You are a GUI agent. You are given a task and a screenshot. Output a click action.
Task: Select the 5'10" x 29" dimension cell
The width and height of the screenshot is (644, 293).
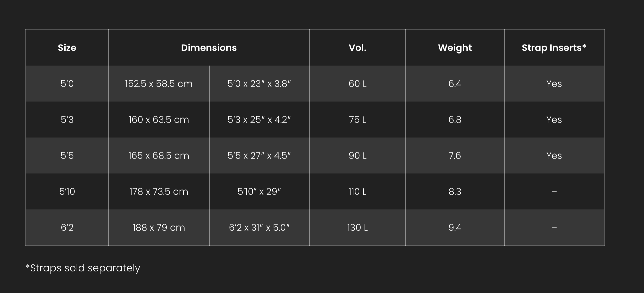click(259, 191)
